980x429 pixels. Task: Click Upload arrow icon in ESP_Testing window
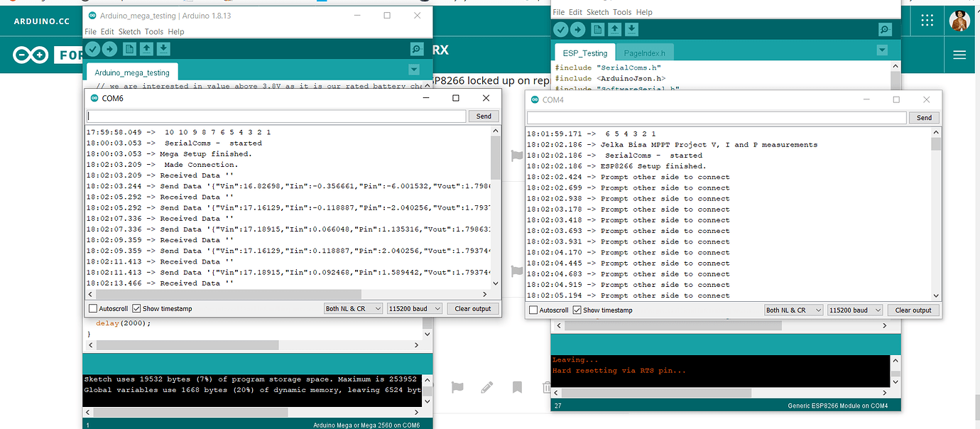578,29
